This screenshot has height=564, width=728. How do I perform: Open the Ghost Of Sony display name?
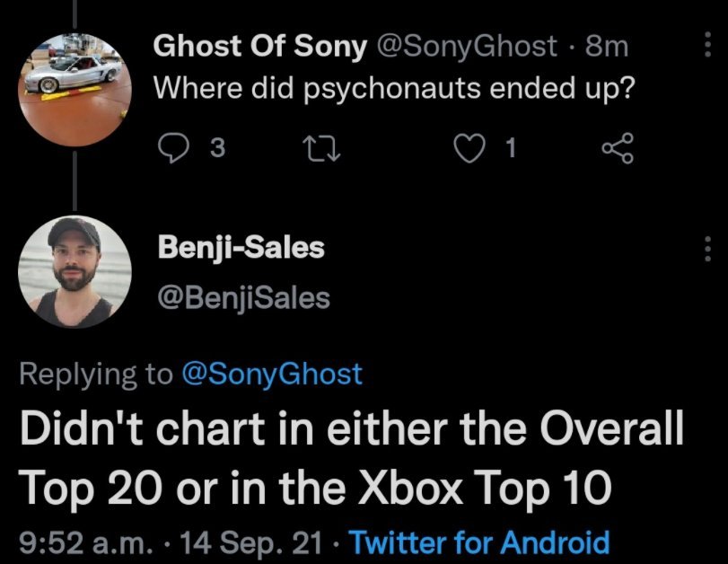click(x=260, y=47)
